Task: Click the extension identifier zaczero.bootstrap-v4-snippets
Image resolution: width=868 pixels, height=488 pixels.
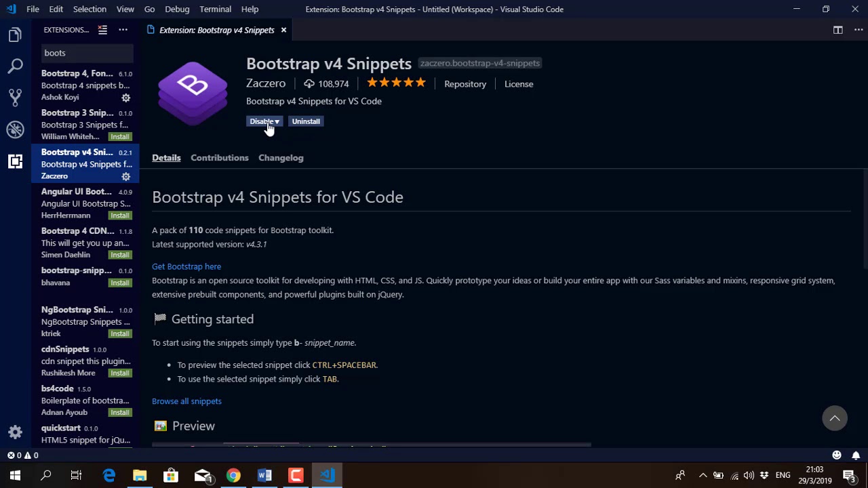Action: (480, 63)
